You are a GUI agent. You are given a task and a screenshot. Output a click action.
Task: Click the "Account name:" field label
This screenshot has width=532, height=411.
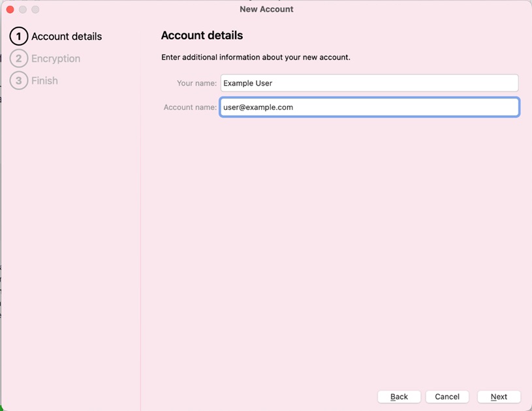click(190, 107)
